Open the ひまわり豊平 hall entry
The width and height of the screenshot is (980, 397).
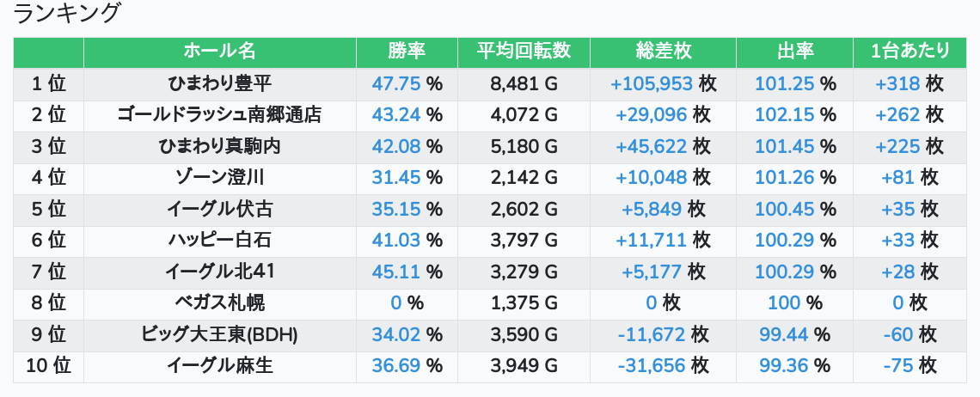219,83
